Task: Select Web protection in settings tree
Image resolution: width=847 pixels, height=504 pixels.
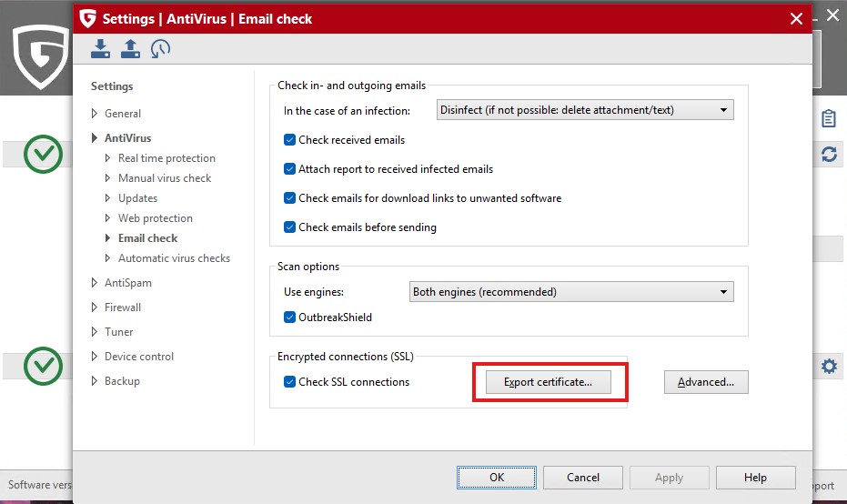Action: coord(156,218)
